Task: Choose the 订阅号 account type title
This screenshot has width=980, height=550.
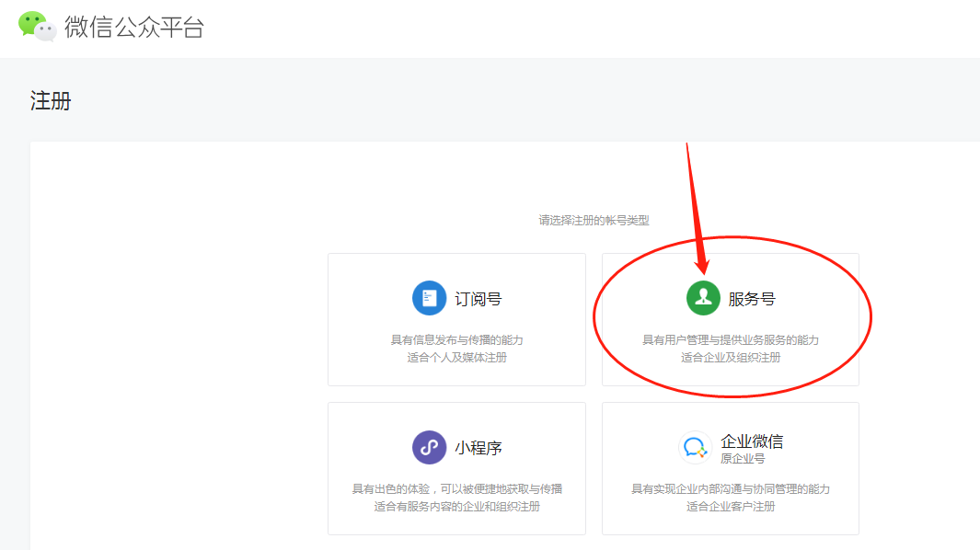Action: [478, 299]
